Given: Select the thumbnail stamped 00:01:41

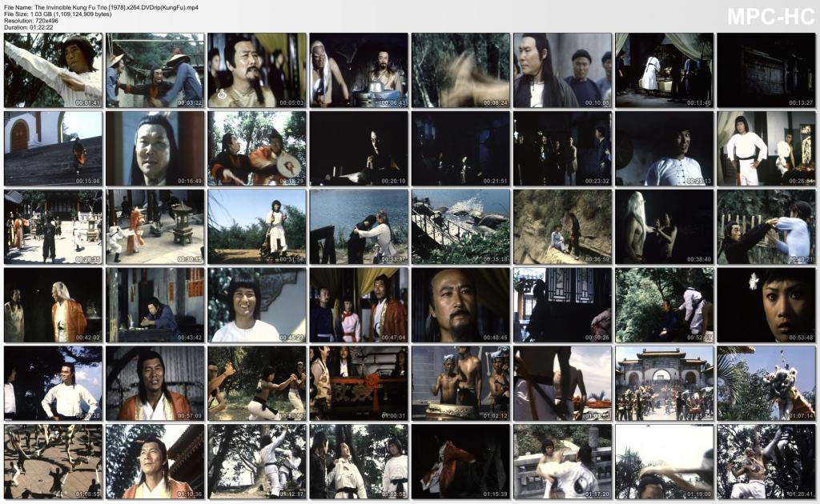Looking at the screenshot, I should pyautogui.click(x=54, y=70).
